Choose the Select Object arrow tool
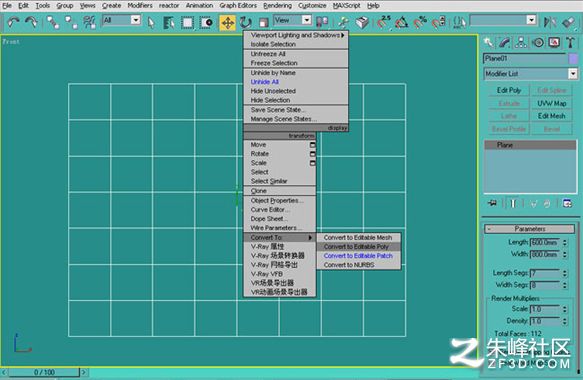583x380 pixels. point(151,23)
